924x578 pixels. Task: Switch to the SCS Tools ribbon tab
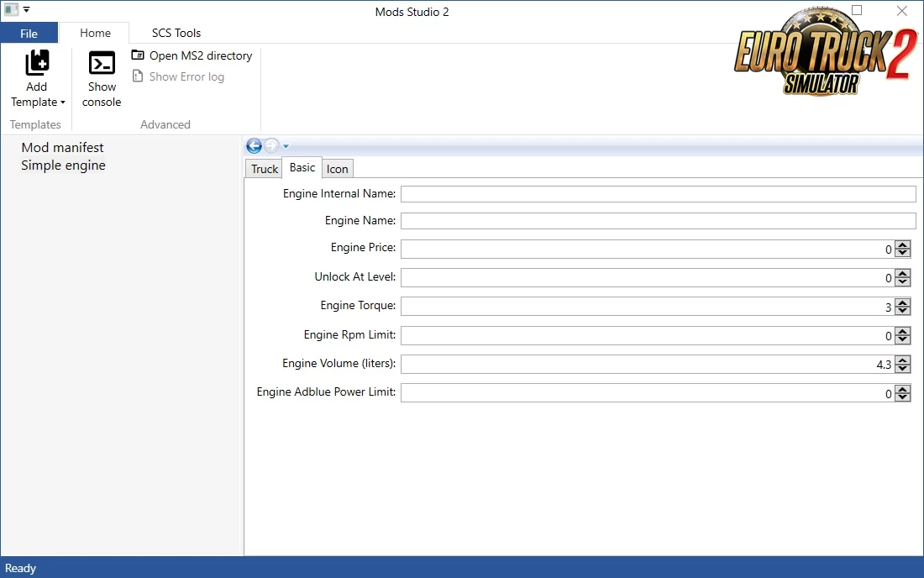tap(176, 33)
